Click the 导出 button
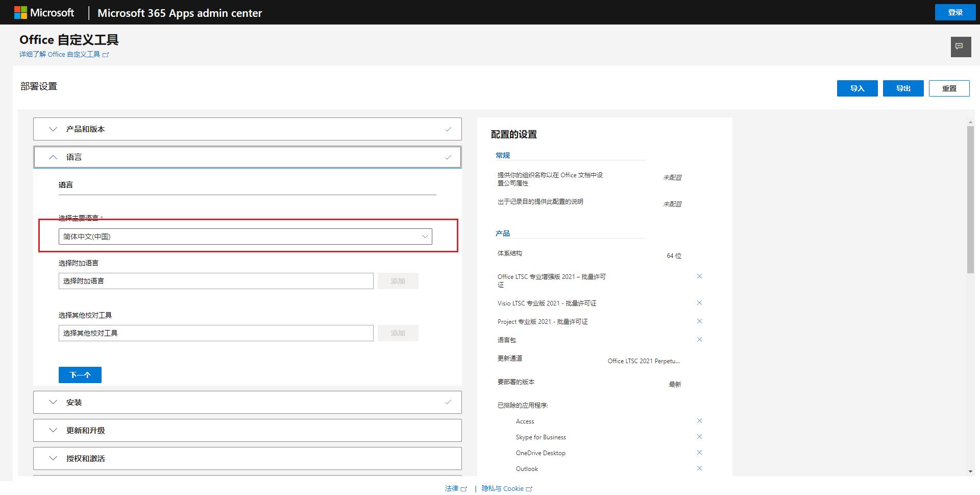 (x=903, y=88)
